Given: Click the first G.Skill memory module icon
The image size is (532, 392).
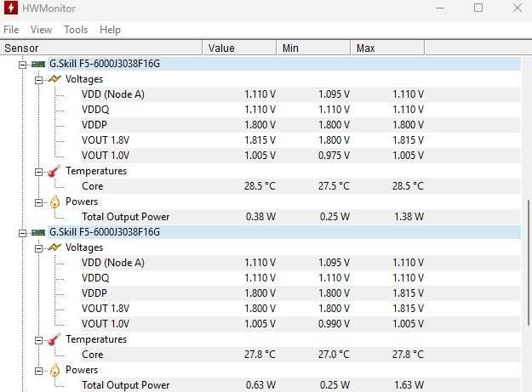Looking at the screenshot, I should coord(38,64).
